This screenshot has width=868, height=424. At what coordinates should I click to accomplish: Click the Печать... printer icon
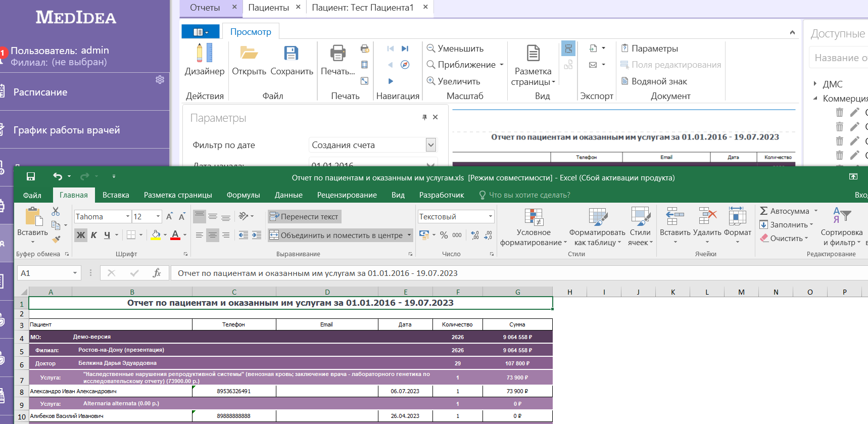coord(337,53)
